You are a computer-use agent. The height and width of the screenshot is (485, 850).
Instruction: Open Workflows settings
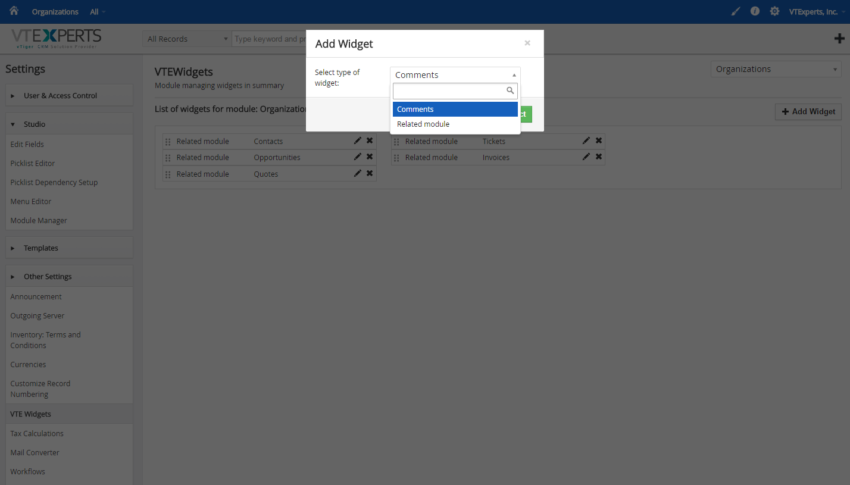point(28,471)
